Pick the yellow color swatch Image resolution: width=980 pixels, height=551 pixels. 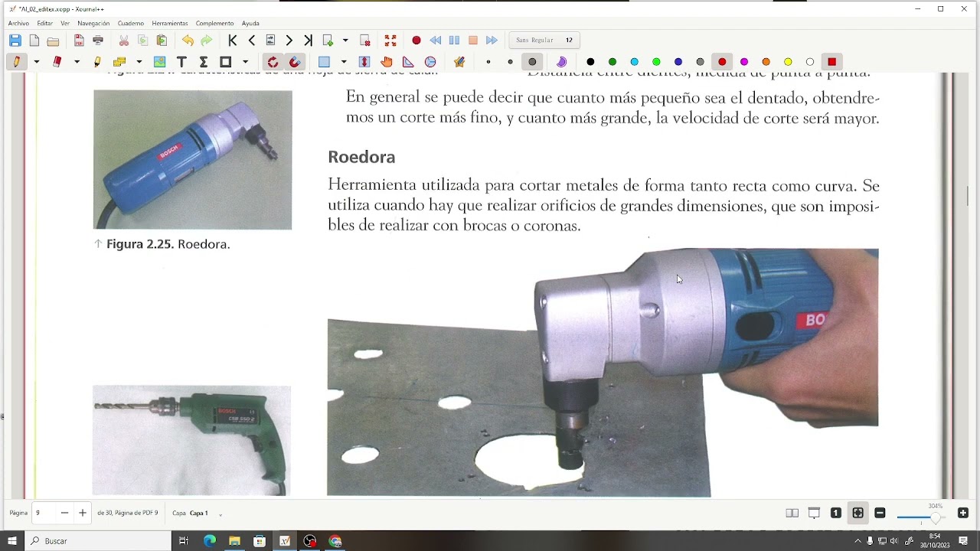point(788,62)
